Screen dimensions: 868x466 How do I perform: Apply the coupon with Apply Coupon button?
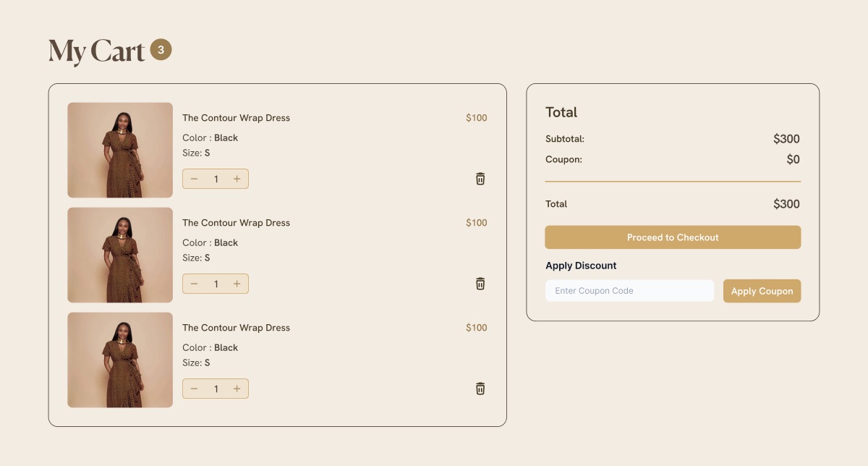pos(762,291)
